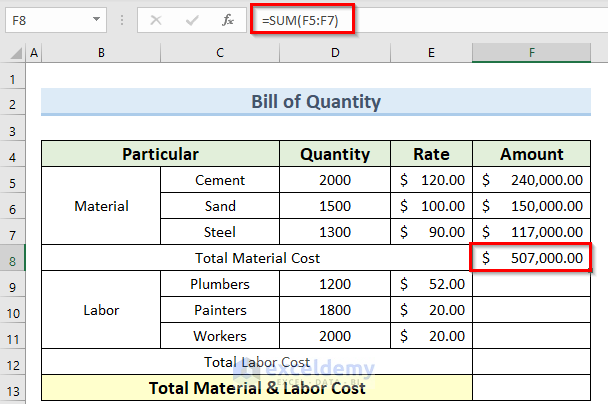The width and height of the screenshot is (608, 404).
Task: Select row 2 header
Action: [x=12, y=104]
